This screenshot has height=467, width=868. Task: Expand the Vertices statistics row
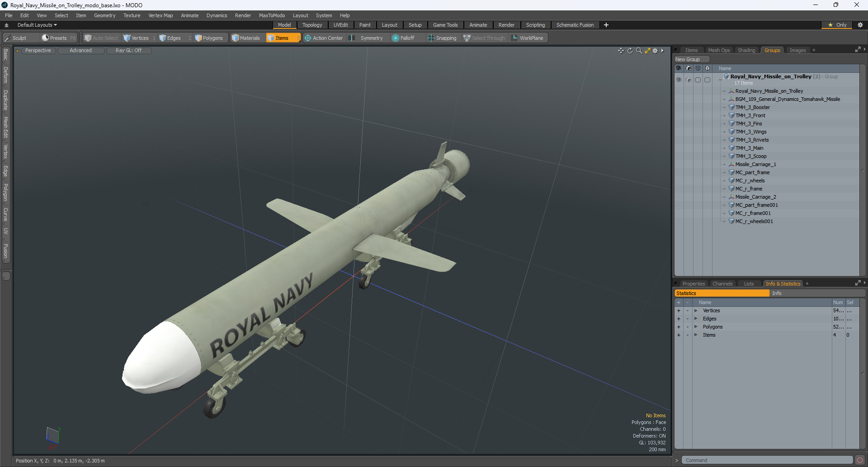[x=696, y=310]
